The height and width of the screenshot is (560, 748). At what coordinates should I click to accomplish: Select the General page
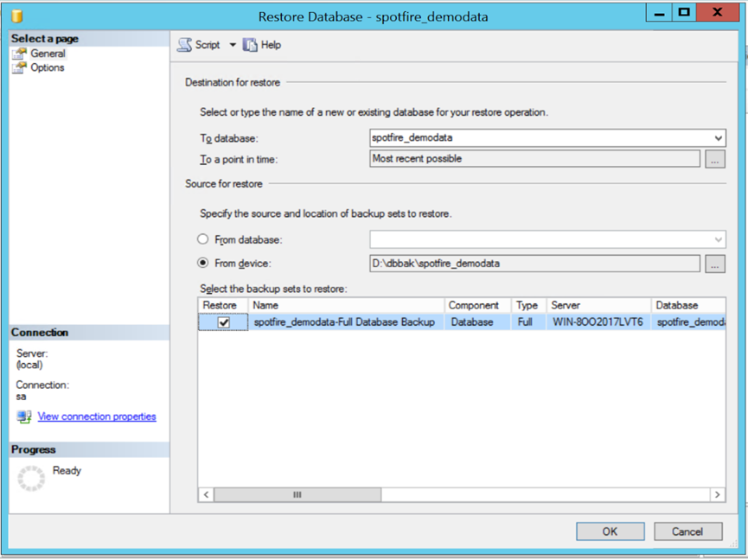[x=48, y=54]
